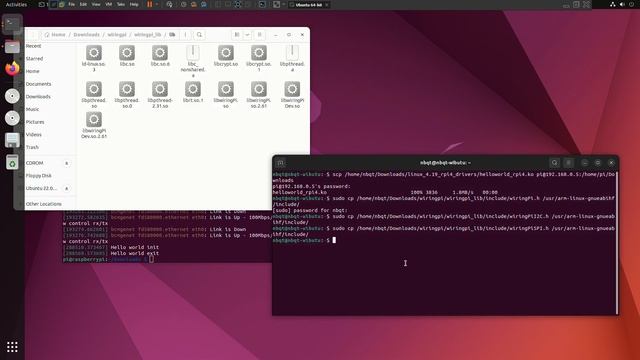This screenshot has height=360, width=640.
Task: Open view options dropdown arrow in Files
Action: [247, 35]
